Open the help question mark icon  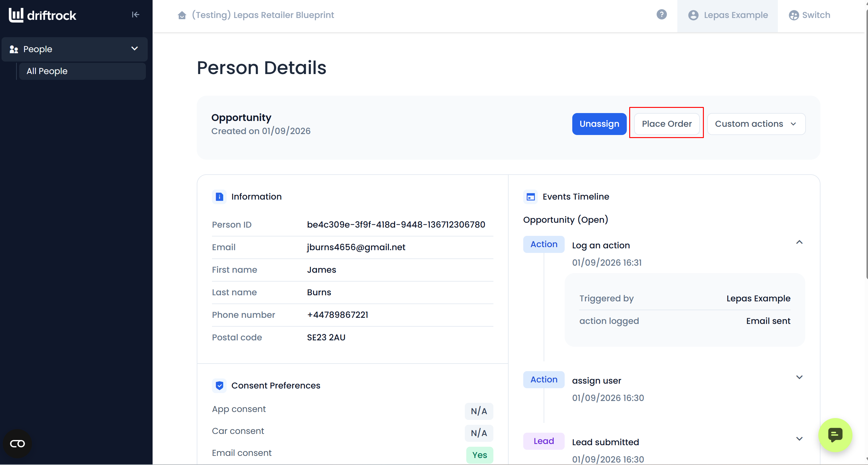(662, 15)
